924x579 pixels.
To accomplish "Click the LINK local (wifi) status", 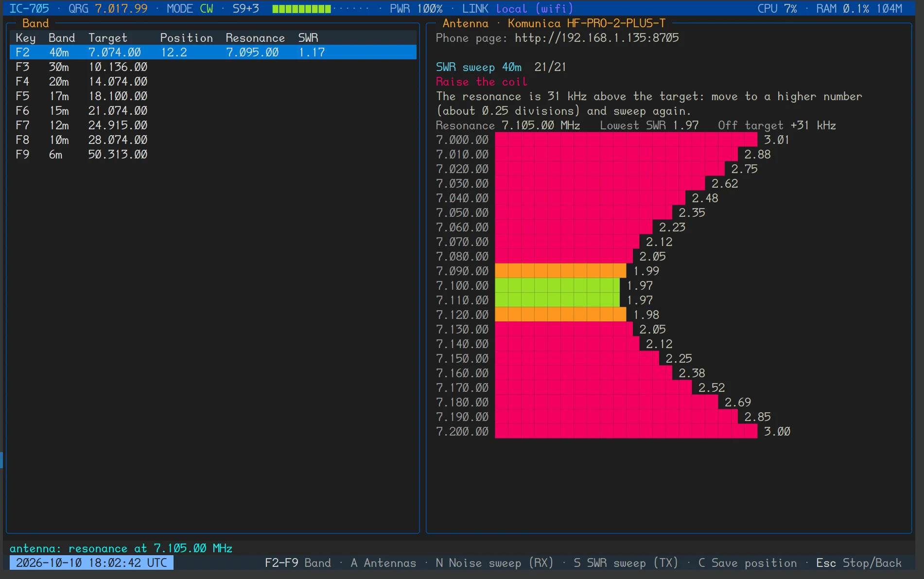I will [518, 9].
